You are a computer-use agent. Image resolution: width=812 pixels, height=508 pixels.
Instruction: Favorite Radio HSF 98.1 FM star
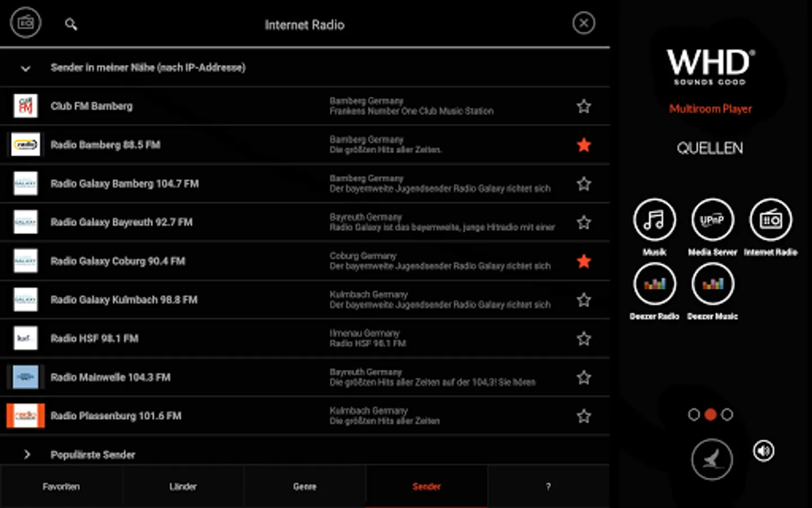click(584, 339)
